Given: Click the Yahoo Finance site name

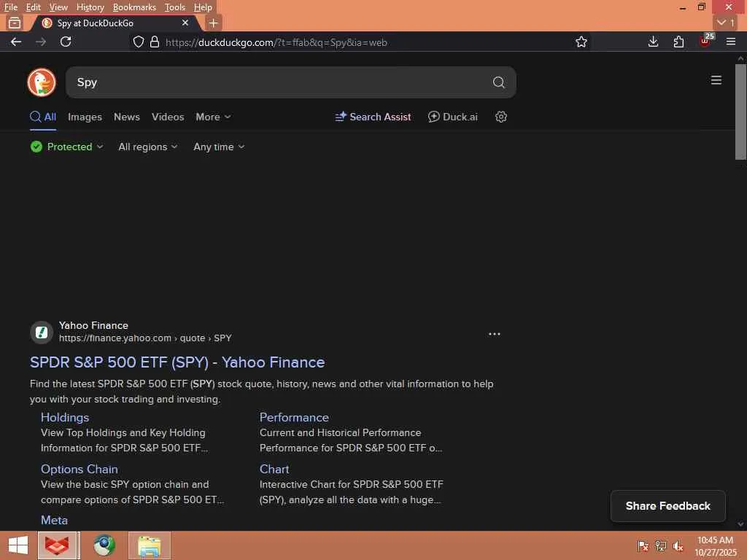Looking at the screenshot, I should point(93,325).
